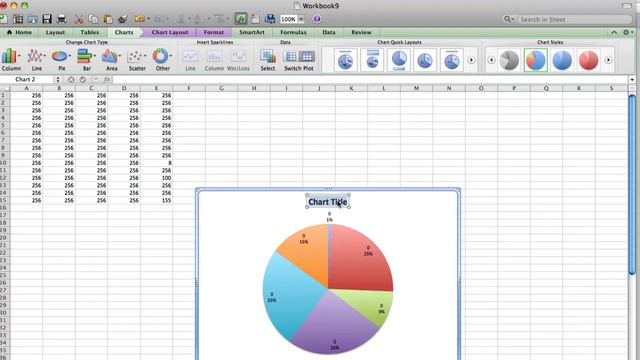Click the formula bar cancel button
The image size is (640, 360).
click(x=71, y=79)
